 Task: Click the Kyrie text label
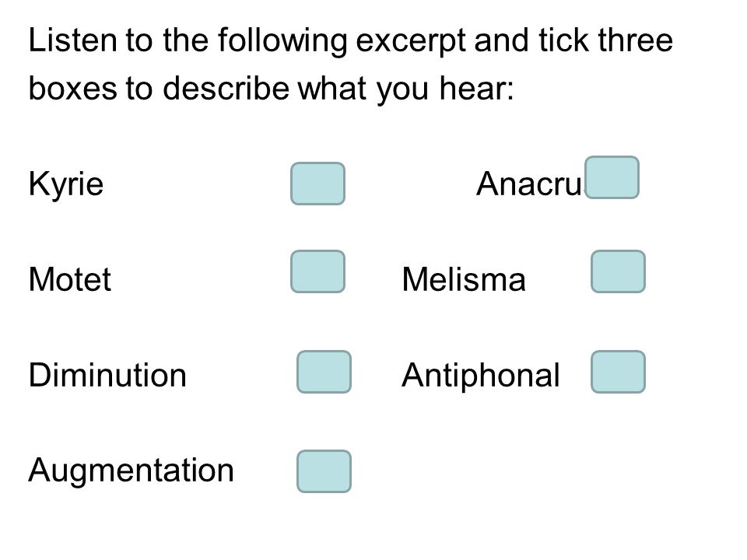tap(66, 184)
